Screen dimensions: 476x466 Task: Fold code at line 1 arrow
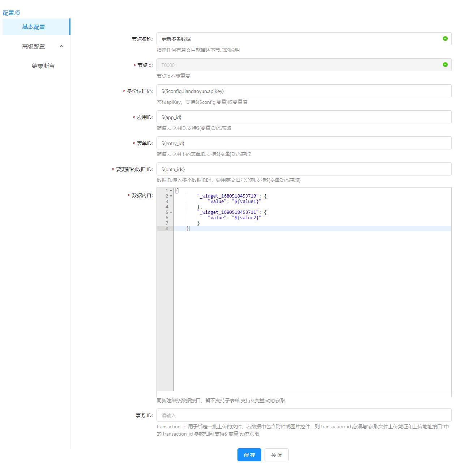tap(171, 191)
